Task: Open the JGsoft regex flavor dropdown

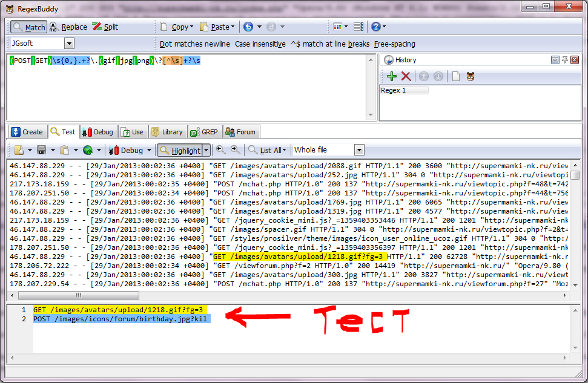Action: 69,44
